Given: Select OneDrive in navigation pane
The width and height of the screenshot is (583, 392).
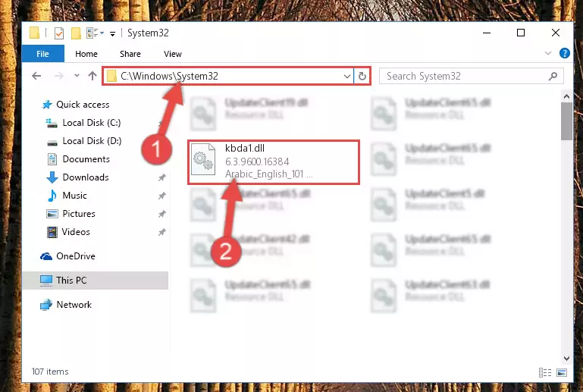Looking at the screenshot, I should click(x=67, y=256).
